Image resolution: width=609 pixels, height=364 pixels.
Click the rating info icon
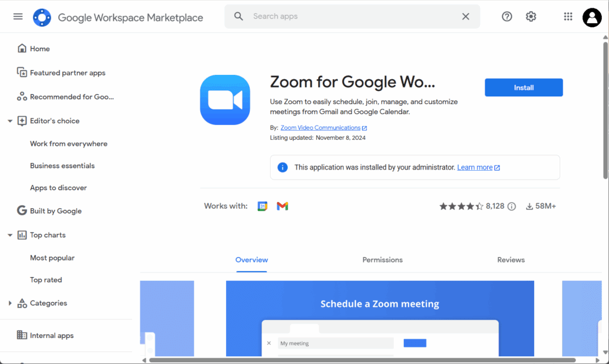click(511, 206)
